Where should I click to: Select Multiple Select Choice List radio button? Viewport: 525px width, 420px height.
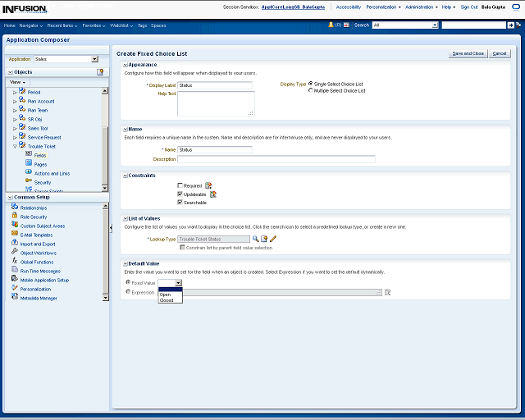tap(310, 90)
